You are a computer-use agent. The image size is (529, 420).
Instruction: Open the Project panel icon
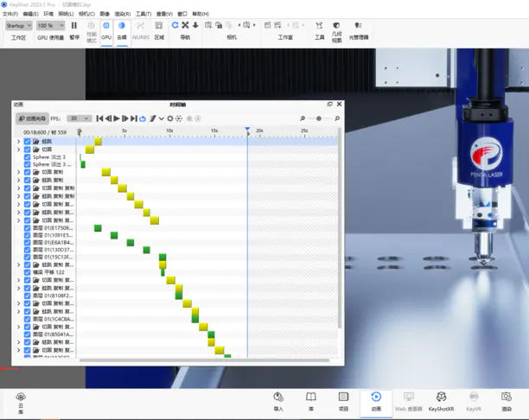coord(343,401)
